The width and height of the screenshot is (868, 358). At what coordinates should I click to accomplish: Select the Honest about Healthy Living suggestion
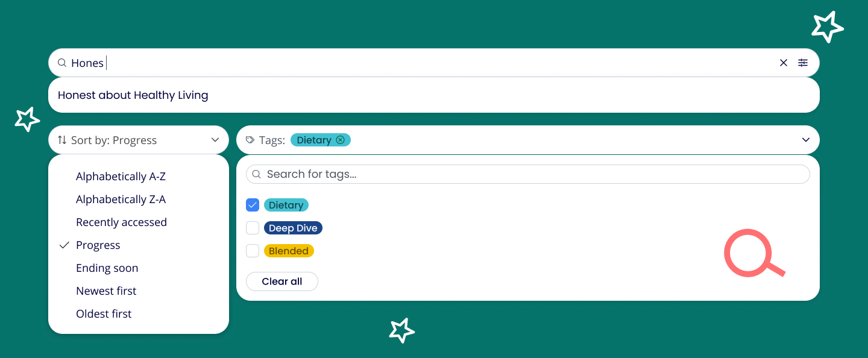133,95
